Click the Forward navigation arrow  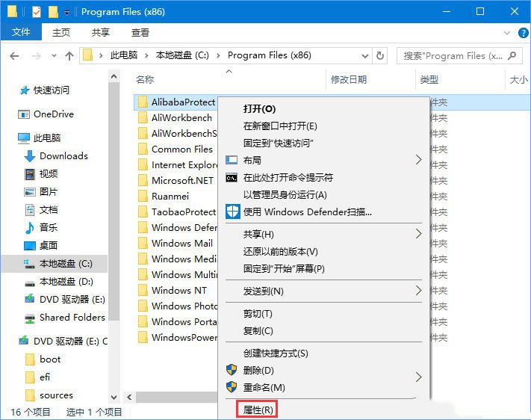(x=37, y=55)
